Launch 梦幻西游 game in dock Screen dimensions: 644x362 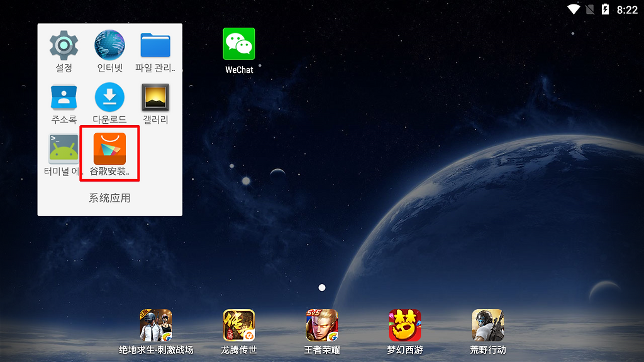[x=405, y=326]
